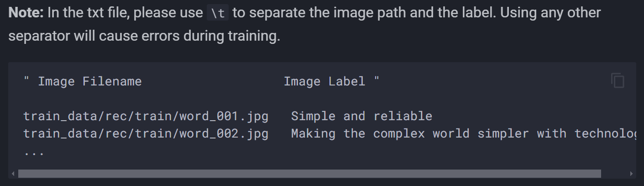This screenshot has width=644, height=186.
Task: Click the inline \t code snippet
Action: [219, 13]
